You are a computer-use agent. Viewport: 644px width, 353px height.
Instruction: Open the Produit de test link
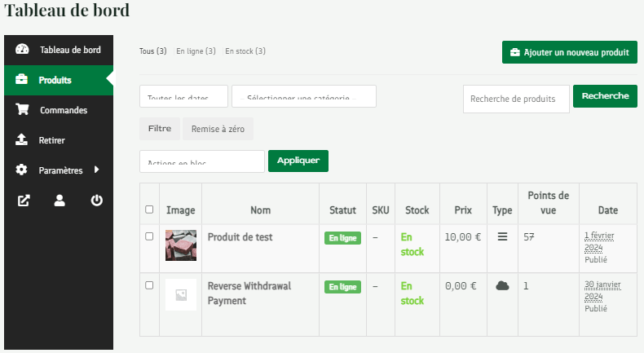240,237
